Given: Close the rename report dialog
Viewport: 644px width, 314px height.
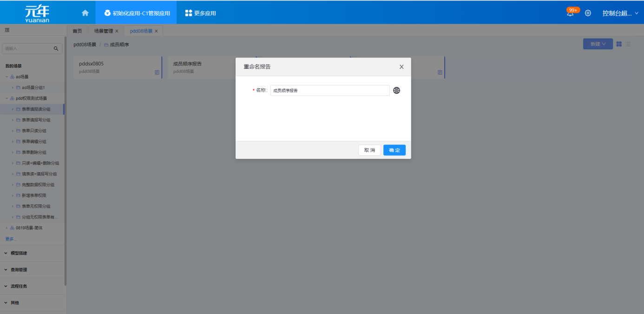Looking at the screenshot, I should coord(401,67).
